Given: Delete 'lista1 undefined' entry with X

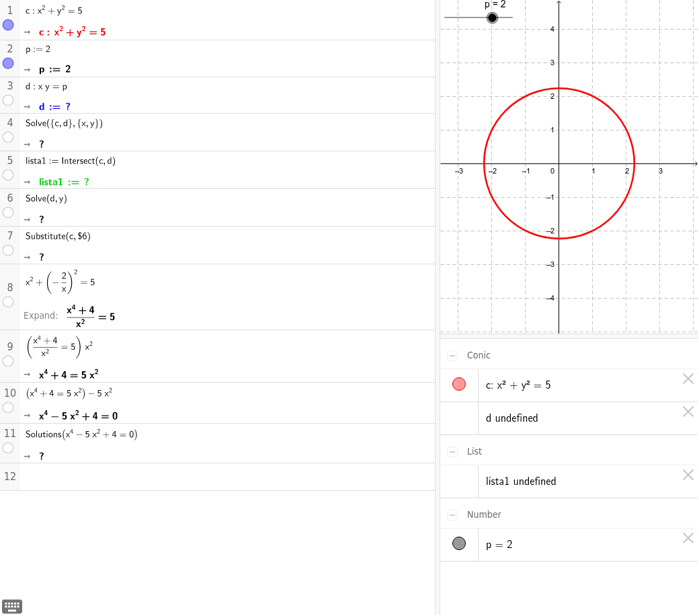Looking at the screenshot, I should click(x=688, y=475).
